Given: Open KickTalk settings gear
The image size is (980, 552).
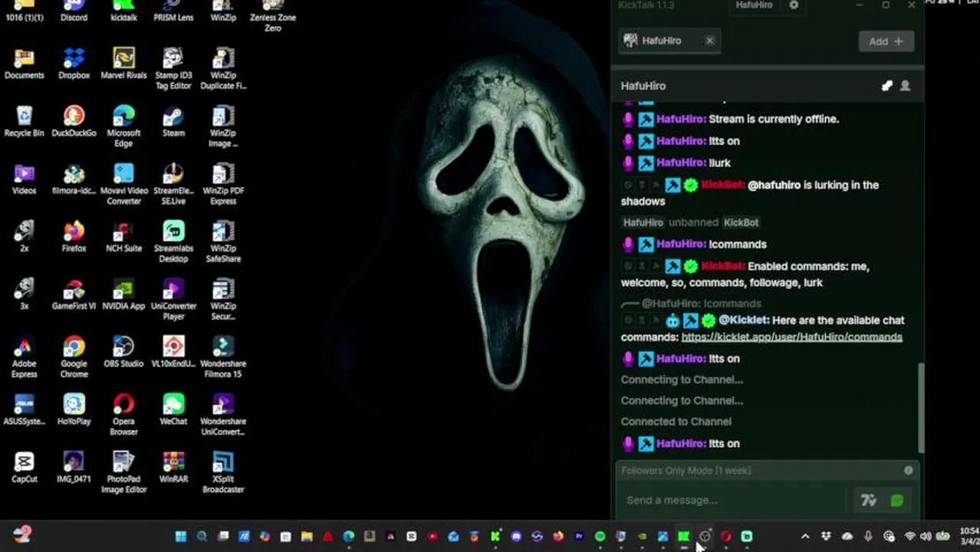Looking at the screenshot, I should 794,5.
